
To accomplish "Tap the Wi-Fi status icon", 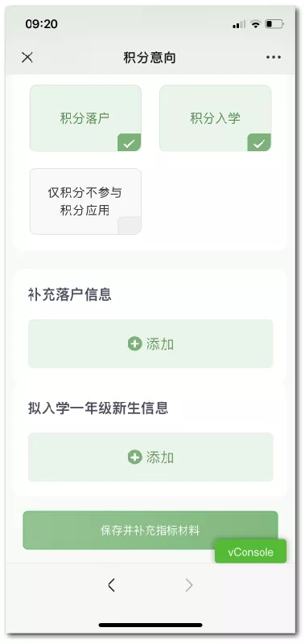I will [x=255, y=24].
